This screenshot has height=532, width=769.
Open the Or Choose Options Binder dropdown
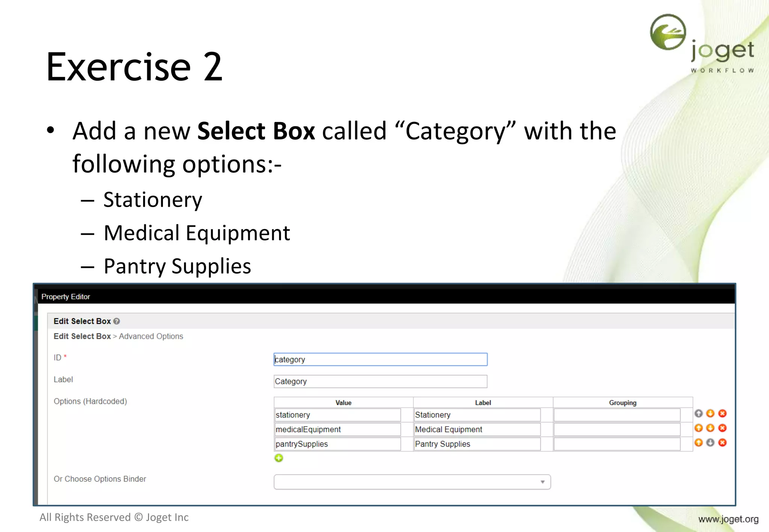point(412,482)
